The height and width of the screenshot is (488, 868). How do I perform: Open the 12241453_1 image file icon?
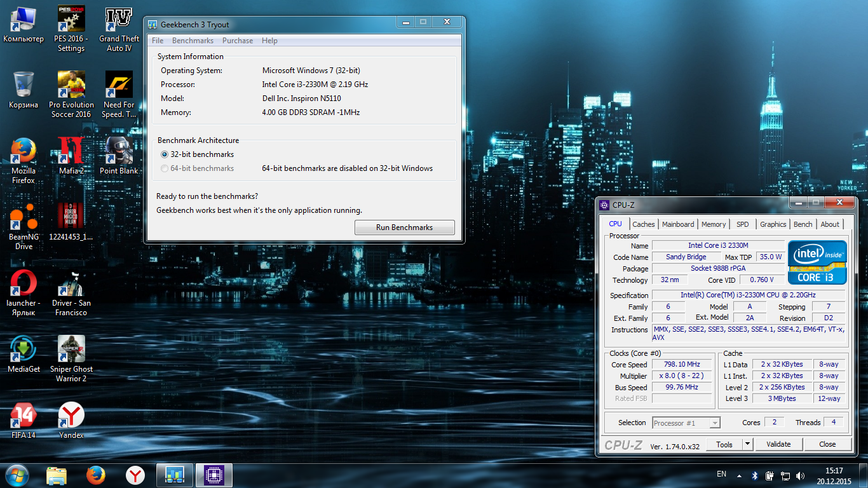[71, 222]
